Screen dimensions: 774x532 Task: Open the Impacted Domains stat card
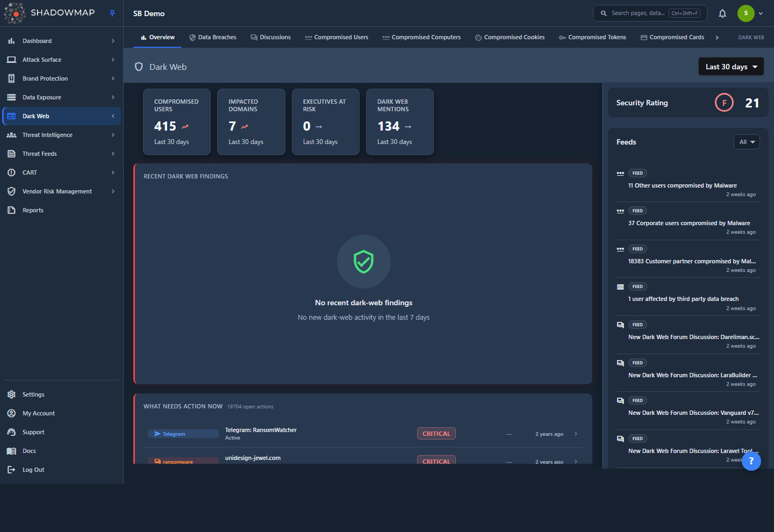point(251,122)
